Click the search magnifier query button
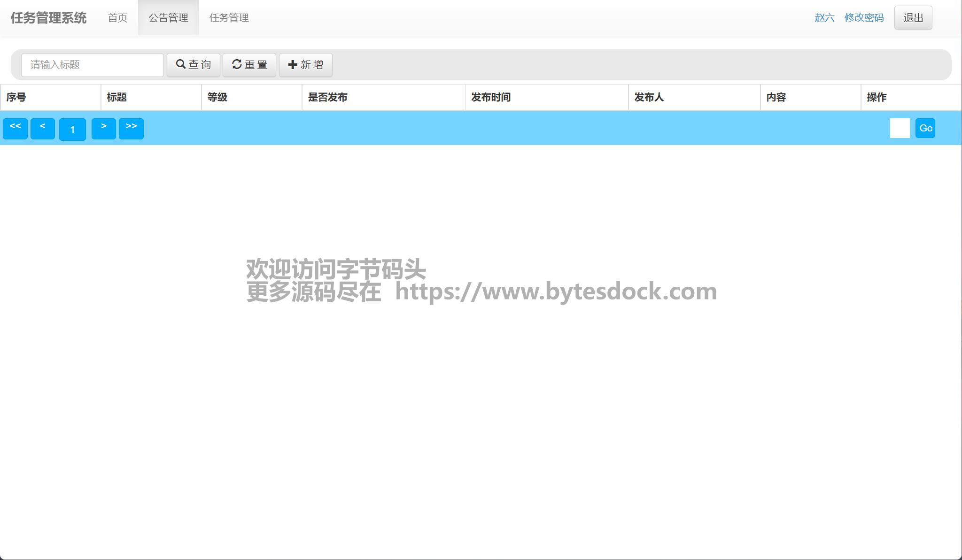 point(193,65)
